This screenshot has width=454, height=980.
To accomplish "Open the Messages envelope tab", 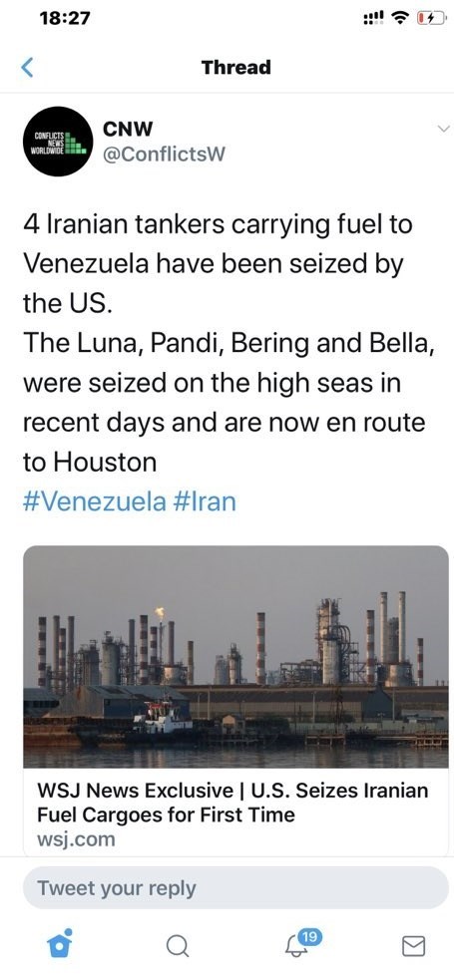I will (x=413, y=946).
